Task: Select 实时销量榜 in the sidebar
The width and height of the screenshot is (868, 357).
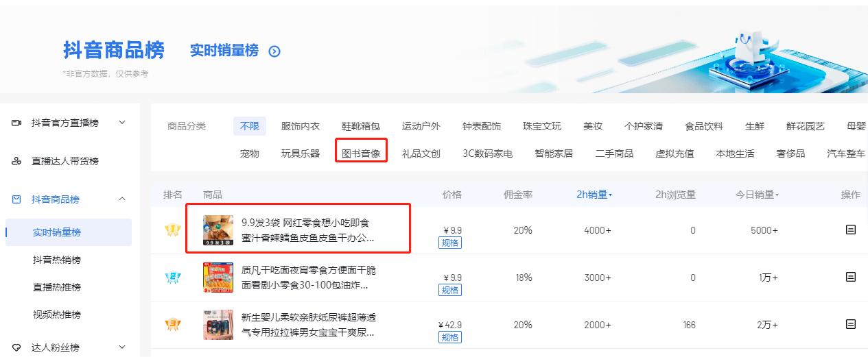Action: tap(69, 232)
